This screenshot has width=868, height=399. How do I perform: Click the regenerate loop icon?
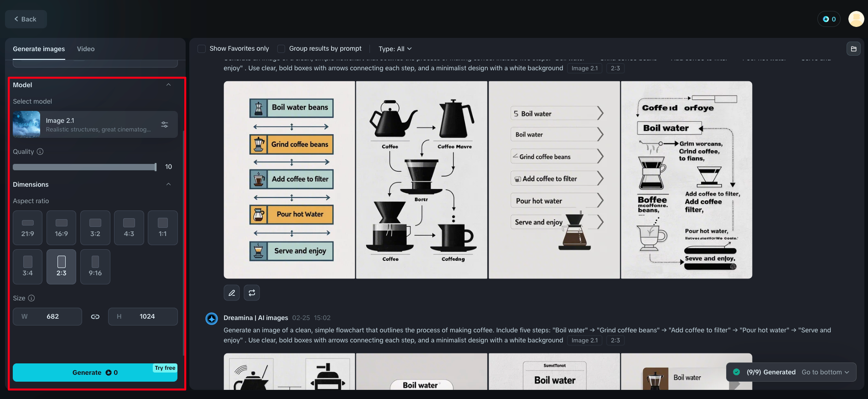(252, 293)
